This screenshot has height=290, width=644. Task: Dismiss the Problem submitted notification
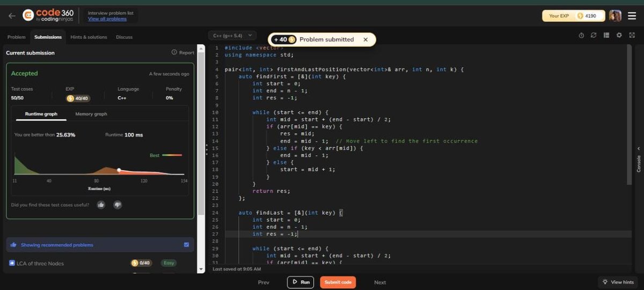click(365, 40)
